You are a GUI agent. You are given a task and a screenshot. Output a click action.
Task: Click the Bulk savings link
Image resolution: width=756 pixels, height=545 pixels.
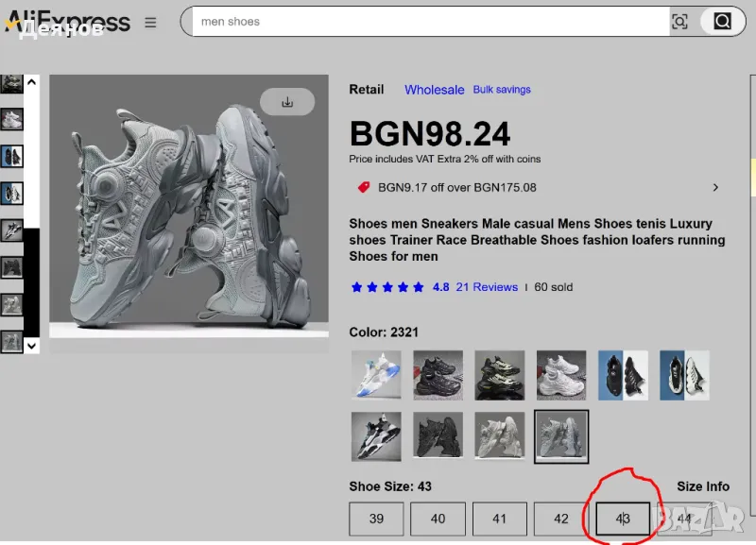[502, 90]
